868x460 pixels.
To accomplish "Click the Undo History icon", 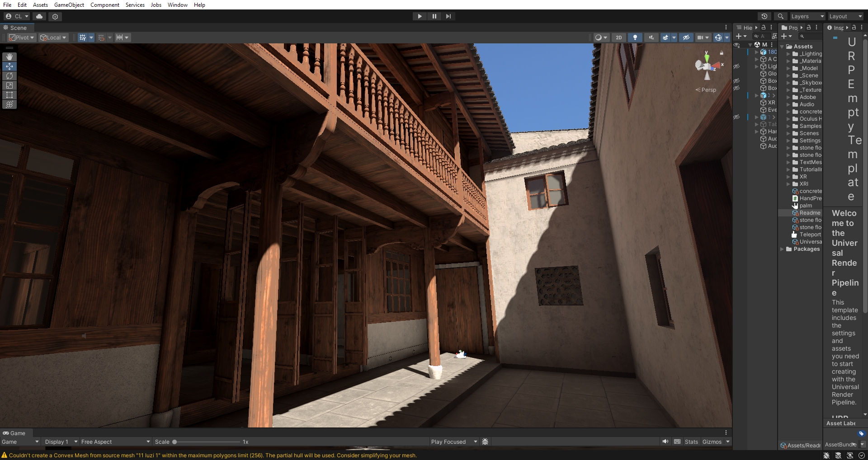I will [764, 16].
